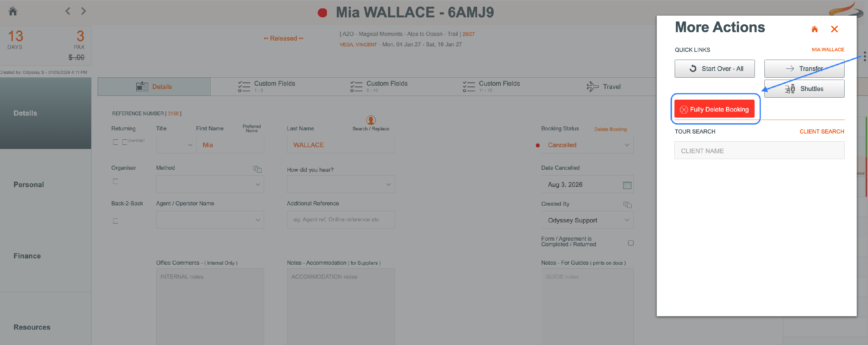Click the Start Over - All button
The height and width of the screenshot is (345, 868).
coord(714,68)
